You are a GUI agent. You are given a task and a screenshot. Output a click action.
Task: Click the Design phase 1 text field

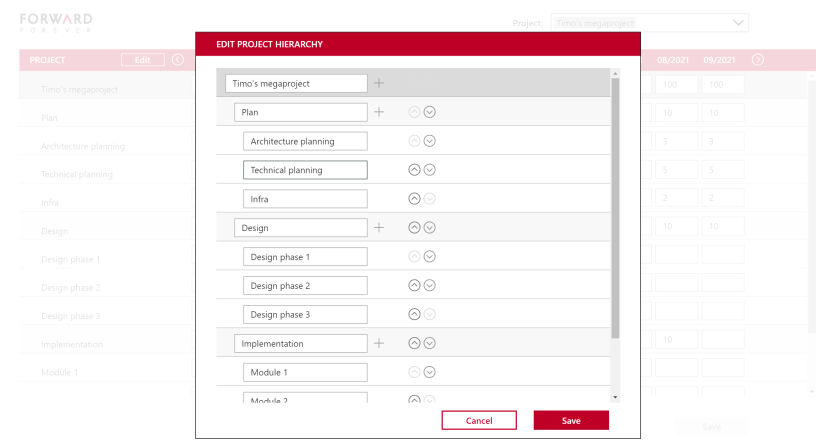(305, 257)
